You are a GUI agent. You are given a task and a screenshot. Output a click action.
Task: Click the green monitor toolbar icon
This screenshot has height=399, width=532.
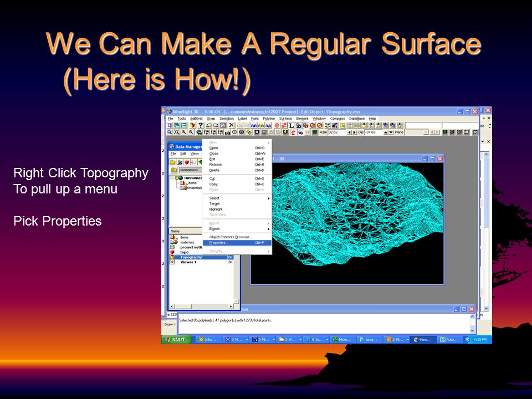click(x=315, y=132)
